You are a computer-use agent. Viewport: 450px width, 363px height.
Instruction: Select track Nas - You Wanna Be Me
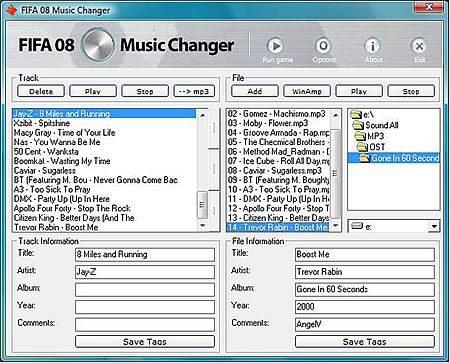click(x=104, y=142)
